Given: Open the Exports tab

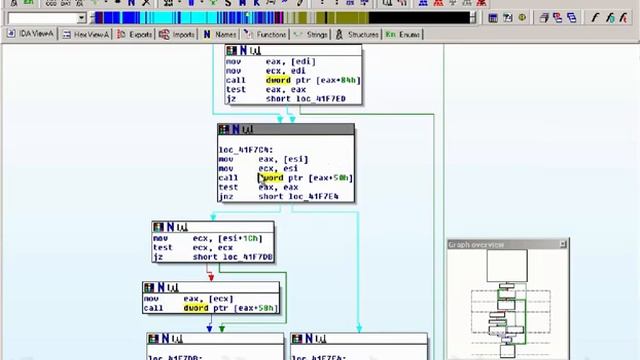Looking at the screenshot, I should pos(135,35).
